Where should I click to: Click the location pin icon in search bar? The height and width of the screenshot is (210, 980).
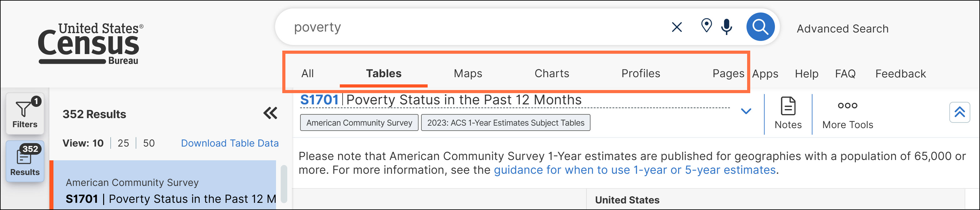(x=706, y=26)
